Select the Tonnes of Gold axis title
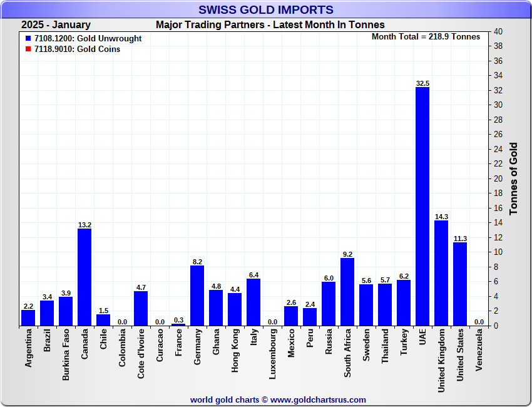The height and width of the screenshot is (407, 532). tap(513, 179)
